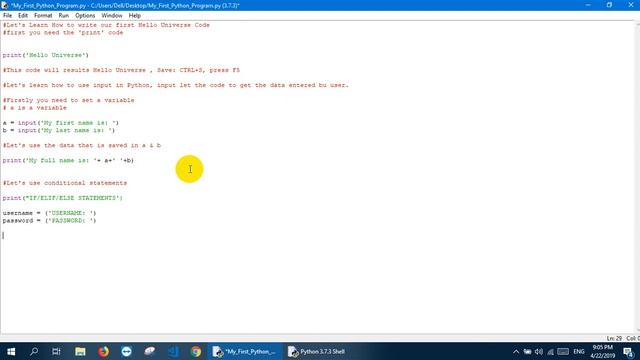Open the Window menu
Viewport: 640px width, 360px height.
(x=111, y=16)
